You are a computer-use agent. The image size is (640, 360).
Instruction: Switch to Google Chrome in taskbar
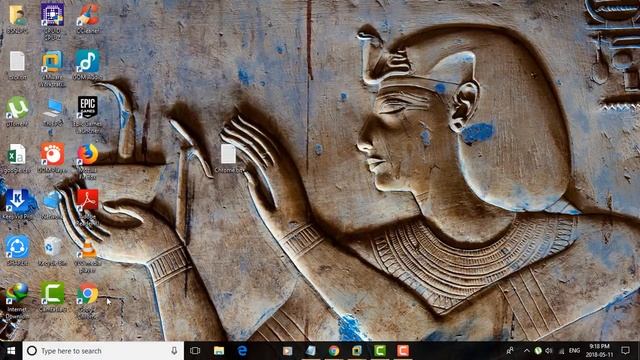[334, 351]
